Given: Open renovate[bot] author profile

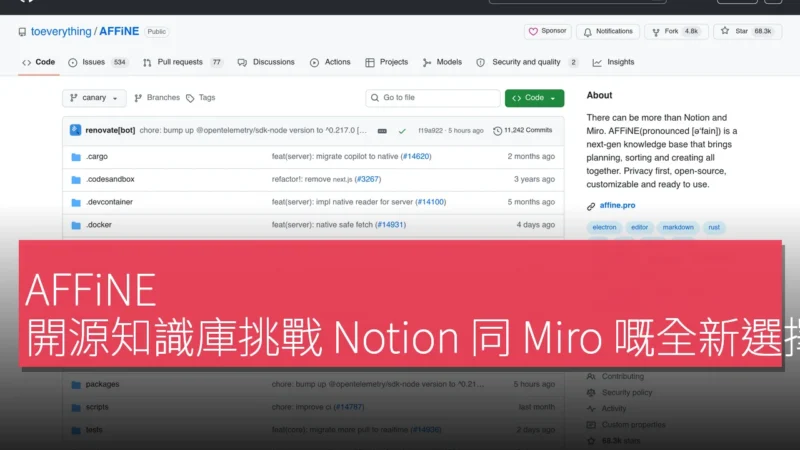Looking at the screenshot, I should click(x=110, y=130).
